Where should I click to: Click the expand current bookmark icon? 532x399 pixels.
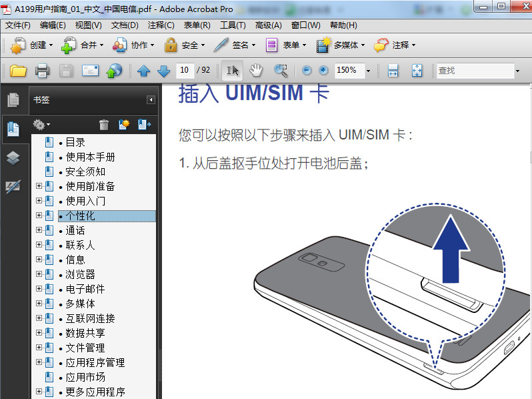145,125
